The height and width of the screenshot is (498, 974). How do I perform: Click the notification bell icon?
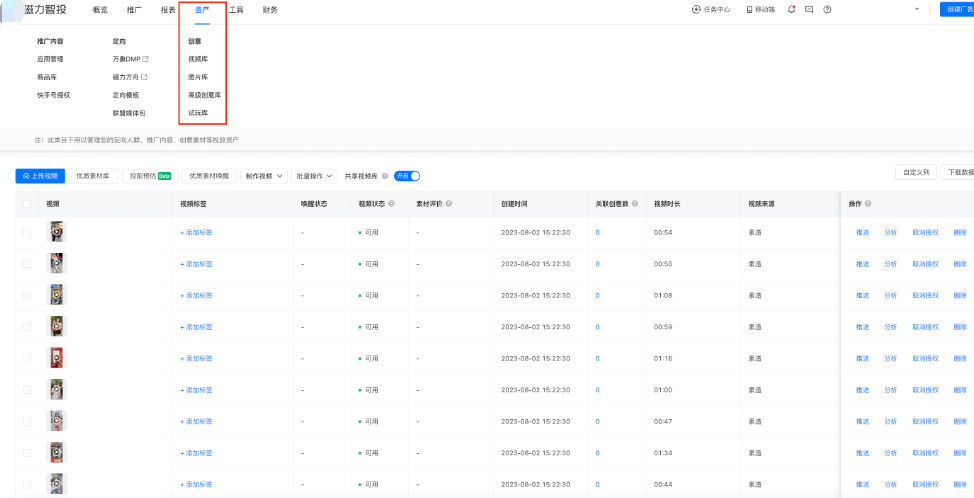tap(792, 9)
